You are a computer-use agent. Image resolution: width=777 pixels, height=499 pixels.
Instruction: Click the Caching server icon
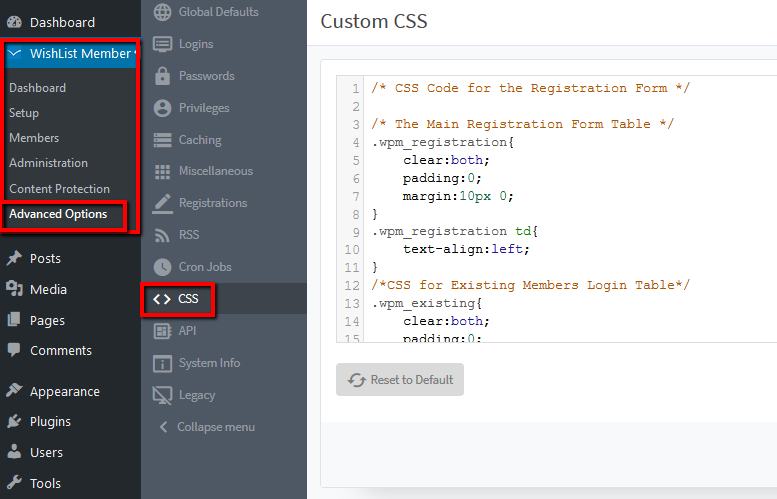coord(162,140)
